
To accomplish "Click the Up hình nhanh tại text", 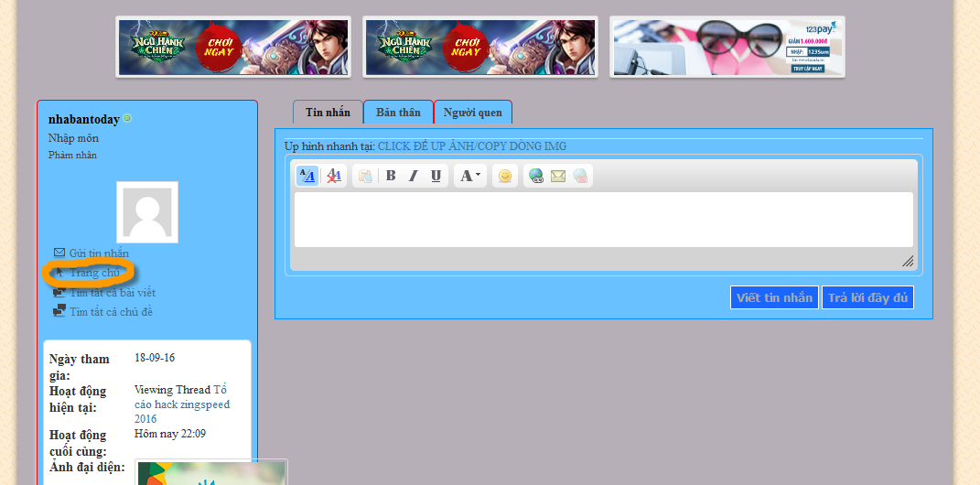I will [x=329, y=146].
